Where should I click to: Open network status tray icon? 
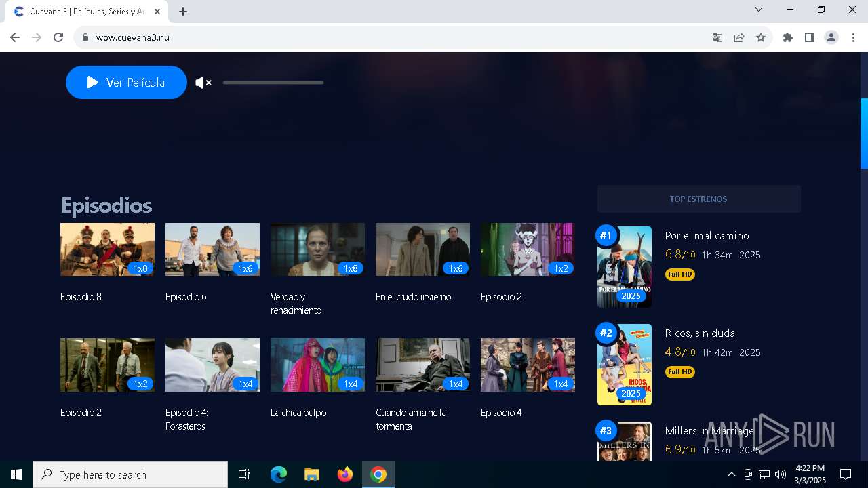764,474
